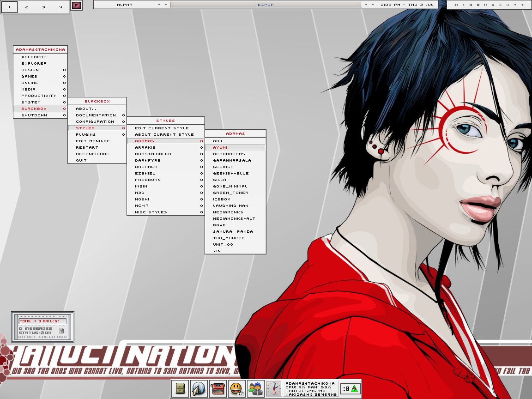Click Quit in Blackbox menu
Screen dimensions: 532x399
tap(97, 160)
